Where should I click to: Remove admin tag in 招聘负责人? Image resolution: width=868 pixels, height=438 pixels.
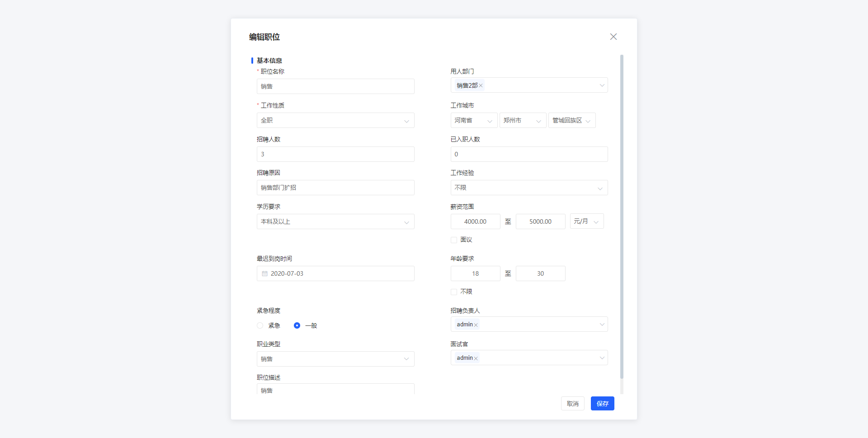click(x=476, y=325)
